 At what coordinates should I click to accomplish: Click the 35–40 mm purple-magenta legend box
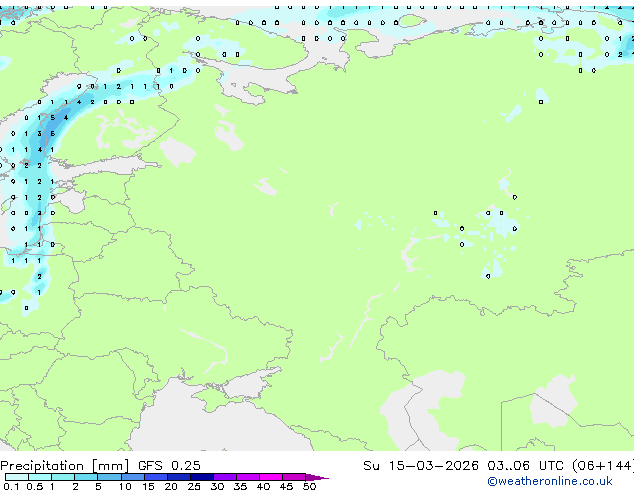pyautogui.click(x=248, y=477)
